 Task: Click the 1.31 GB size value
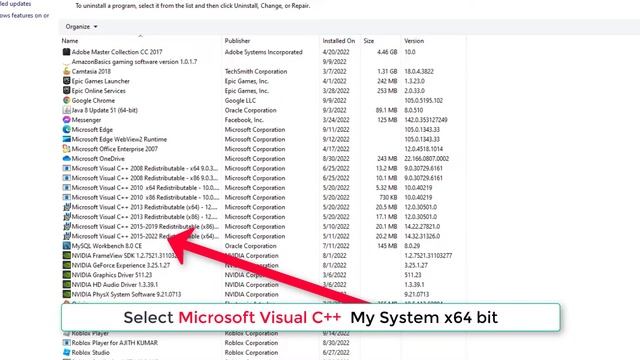click(x=387, y=71)
